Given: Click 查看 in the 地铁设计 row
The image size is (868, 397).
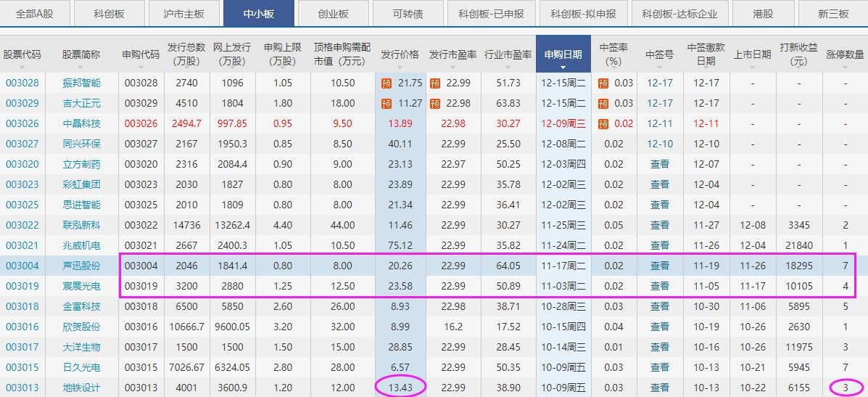Looking at the screenshot, I should 660,388.
